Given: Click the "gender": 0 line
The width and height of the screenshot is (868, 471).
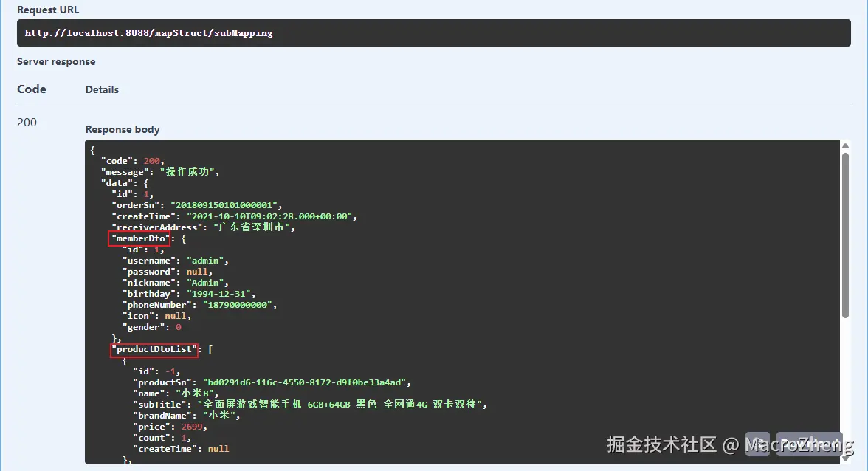Looking at the screenshot, I should click(x=152, y=327).
